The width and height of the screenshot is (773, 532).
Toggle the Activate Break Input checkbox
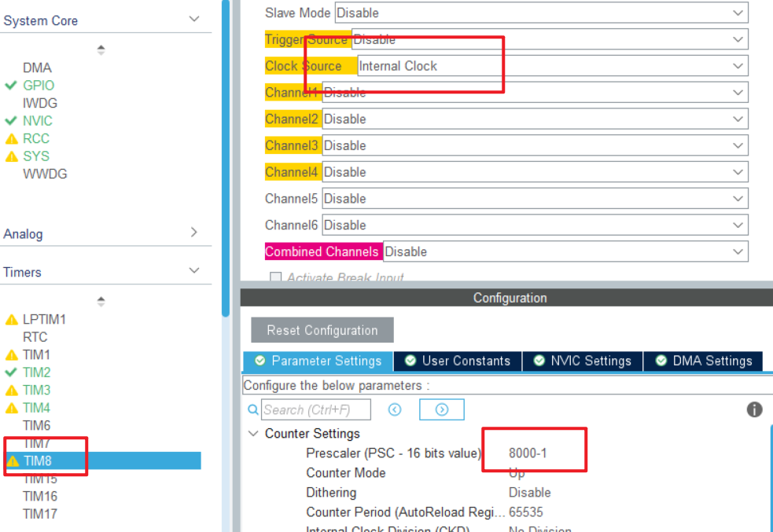275,277
